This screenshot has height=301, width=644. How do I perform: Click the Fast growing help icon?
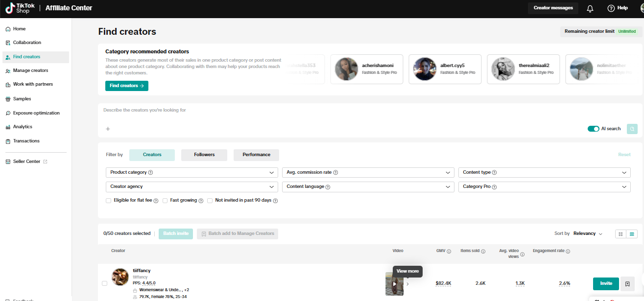[x=201, y=201]
